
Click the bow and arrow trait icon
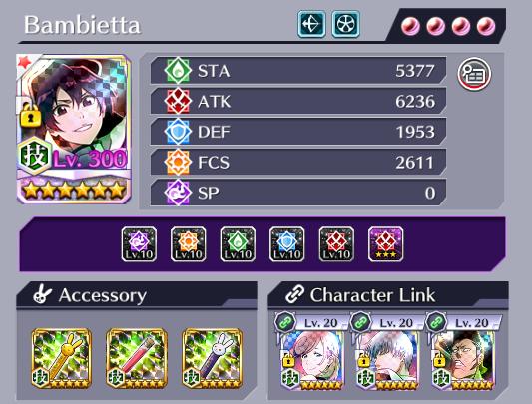coord(311,24)
